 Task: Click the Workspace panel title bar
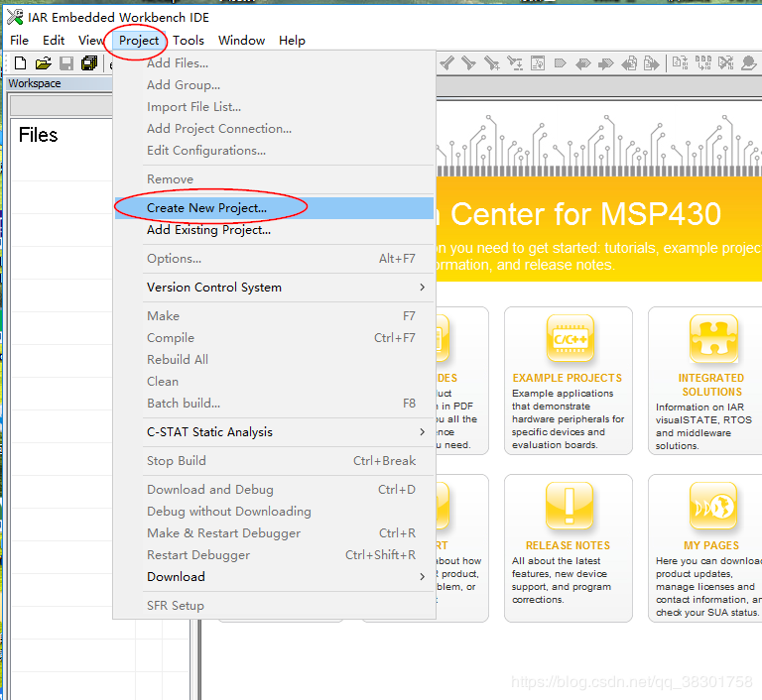tap(35, 84)
